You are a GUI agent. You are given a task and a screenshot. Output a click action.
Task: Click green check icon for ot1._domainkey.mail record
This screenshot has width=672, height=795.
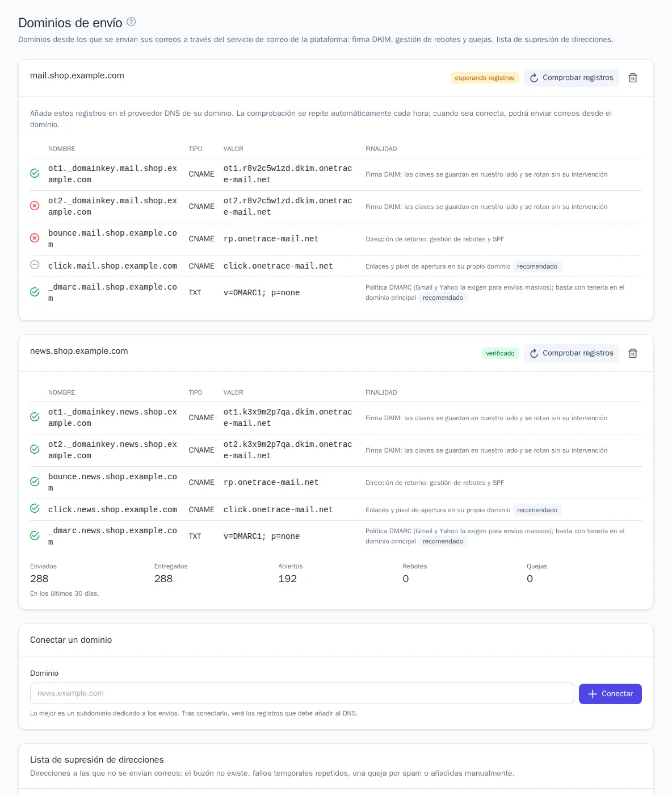[x=35, y=173]
